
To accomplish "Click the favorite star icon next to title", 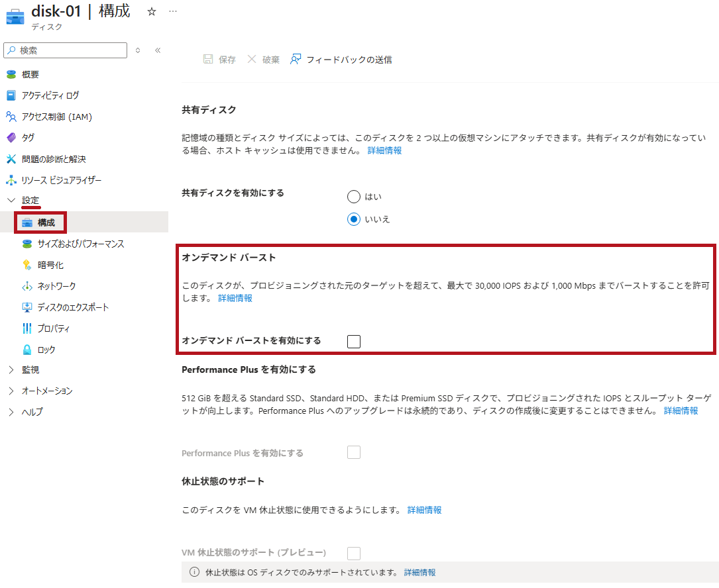I will click(x=152, y=12).
